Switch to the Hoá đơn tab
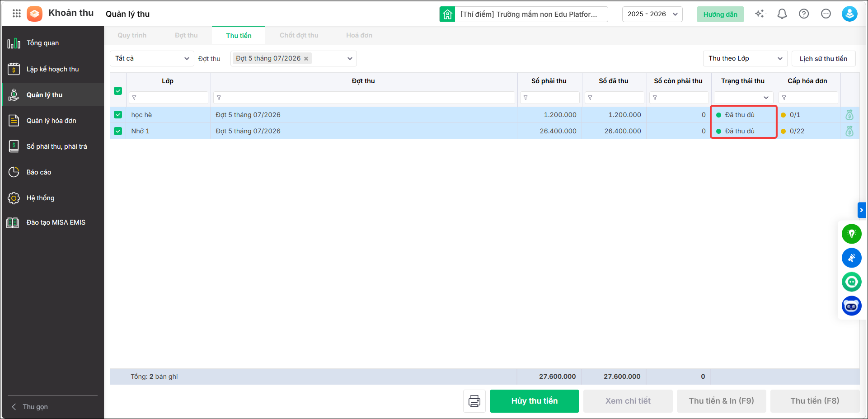The image size is (868, 419). click(x=359, y=35)
